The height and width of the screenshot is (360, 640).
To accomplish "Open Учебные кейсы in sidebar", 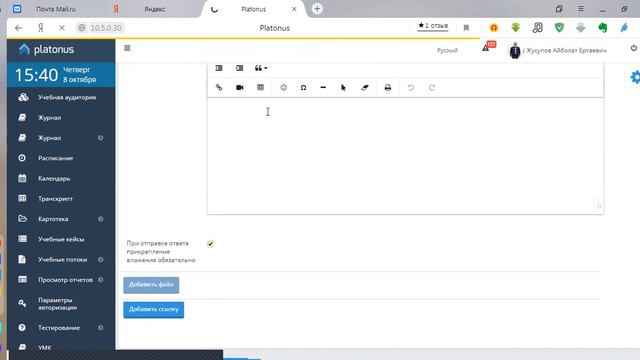I will (x=61, y=239).
